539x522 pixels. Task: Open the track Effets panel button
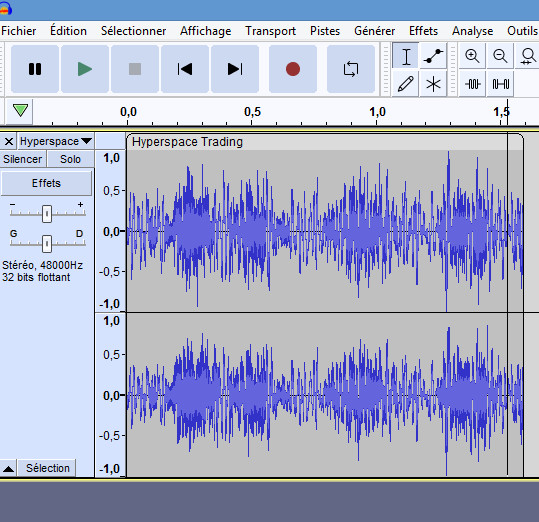[x=46, y=183]
